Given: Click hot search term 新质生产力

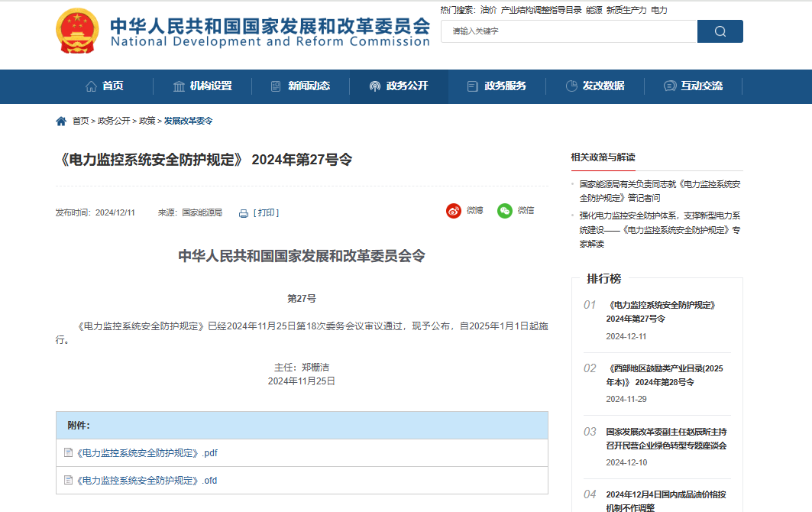Looking at the screenshot, I should pyautogui.click(x=626, y=10).
